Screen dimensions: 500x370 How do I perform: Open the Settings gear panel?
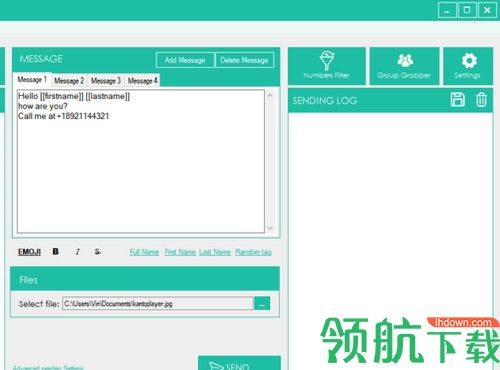(x=468, y=66)
